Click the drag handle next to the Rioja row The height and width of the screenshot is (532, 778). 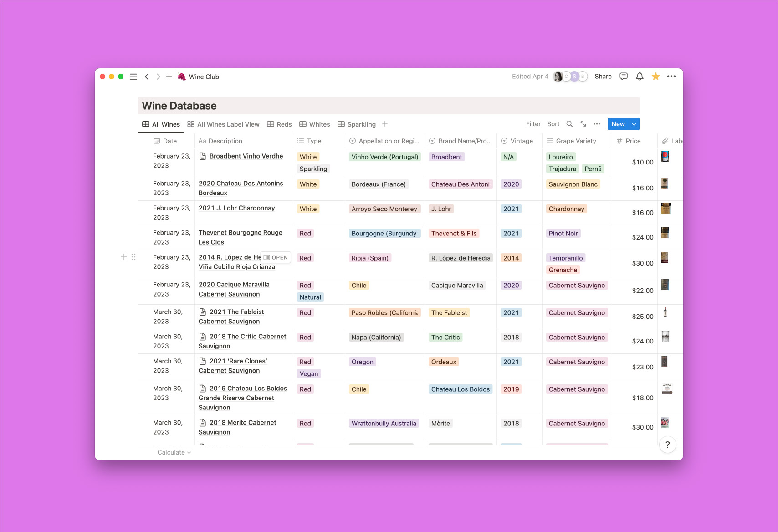133,257
